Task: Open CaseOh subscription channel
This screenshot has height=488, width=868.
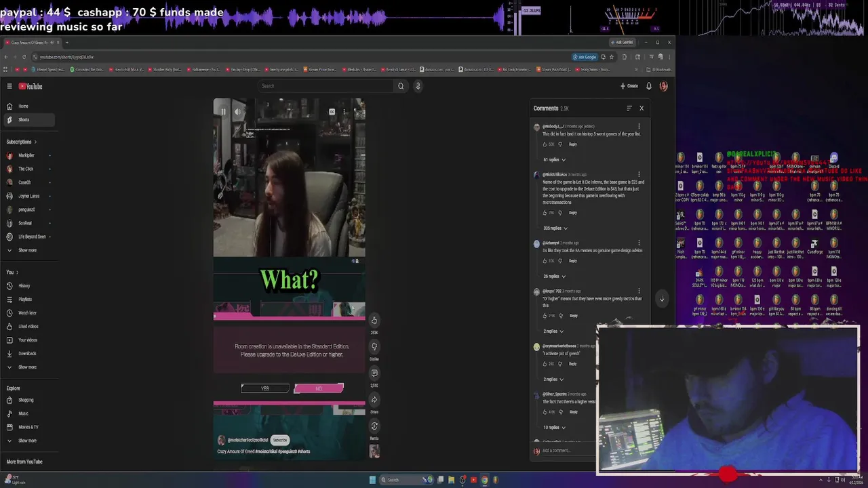Action: pyautogui.click(x=28, y=182)
